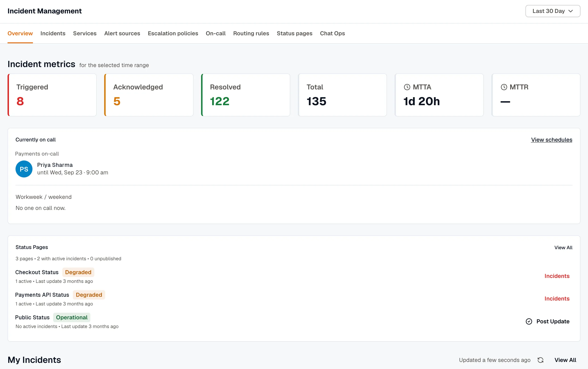Image resolution: width=588 pixels, height=369 pixels.
Task: Open the View schedules link
Action: 551,140
